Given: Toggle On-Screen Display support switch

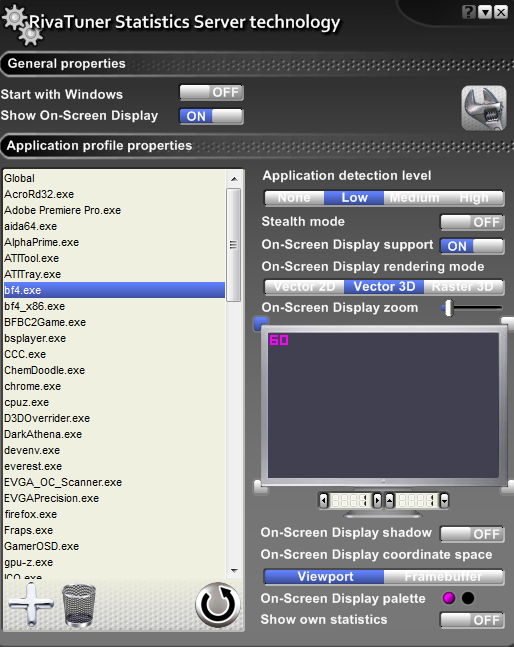Looking at the screenshot, I should [x=472, y=246].
